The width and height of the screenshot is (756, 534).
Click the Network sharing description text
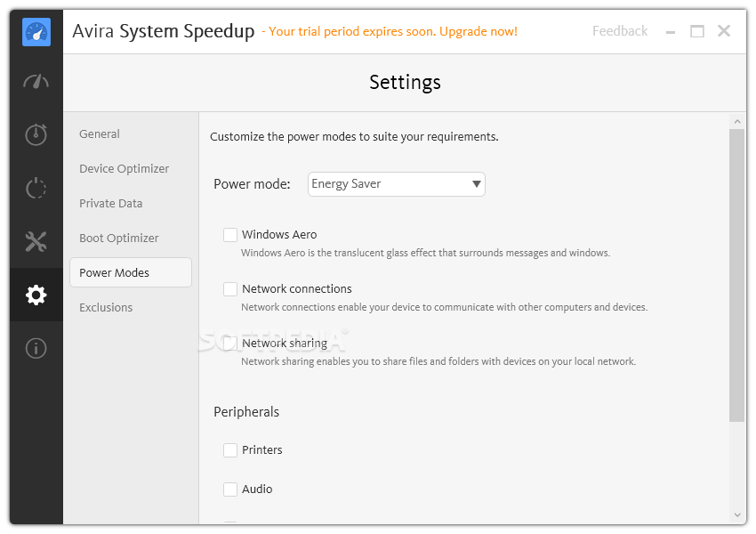(438, 361)
